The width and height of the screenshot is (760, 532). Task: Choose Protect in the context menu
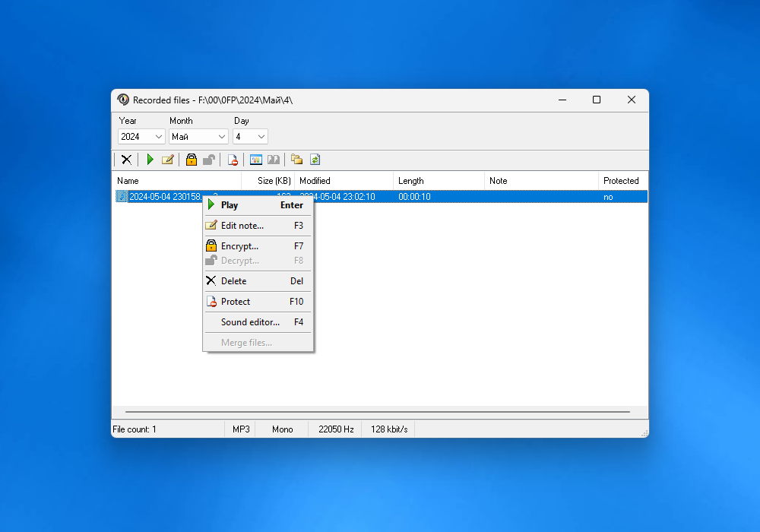(x=258, y=302)
